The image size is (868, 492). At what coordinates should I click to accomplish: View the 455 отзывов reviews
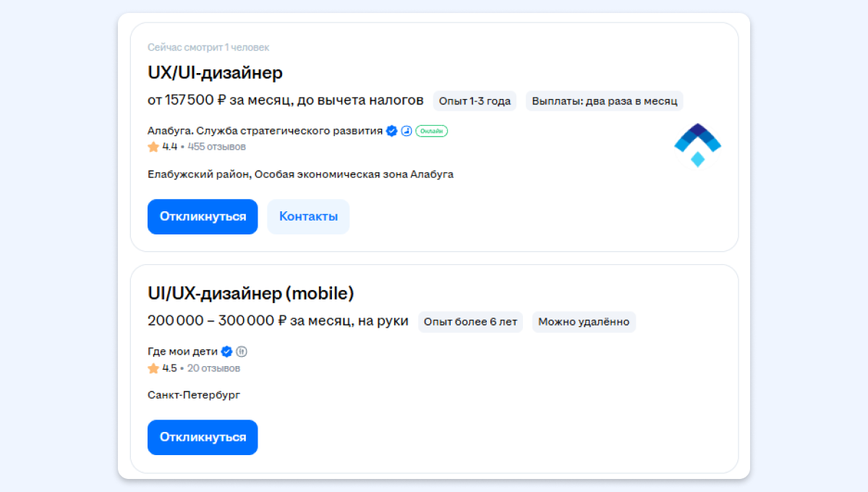[x=216, y=147]
